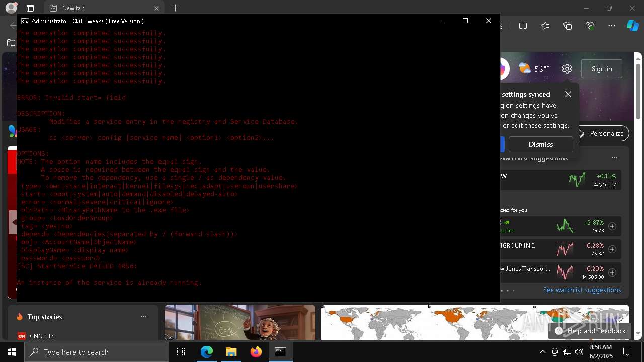The height and width of the screenshot is (362, 644).
Task: Open page settings gear icon
Action: tap(567, 69)
